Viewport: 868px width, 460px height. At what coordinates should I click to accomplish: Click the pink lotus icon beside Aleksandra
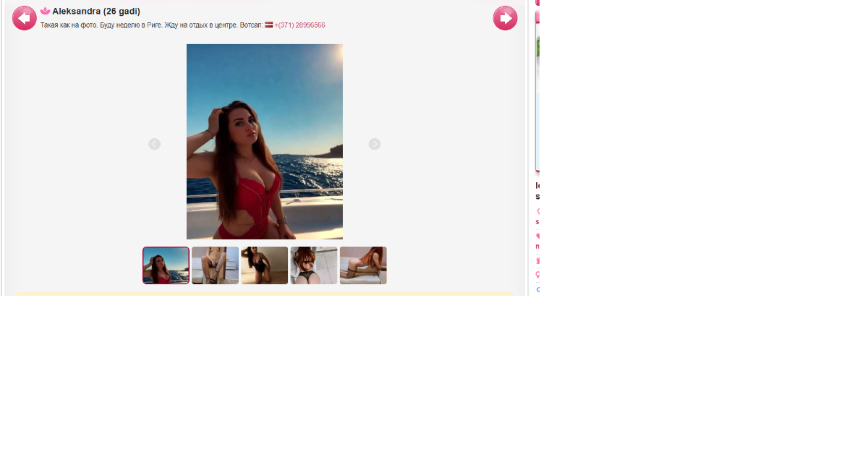click(46, 11)
